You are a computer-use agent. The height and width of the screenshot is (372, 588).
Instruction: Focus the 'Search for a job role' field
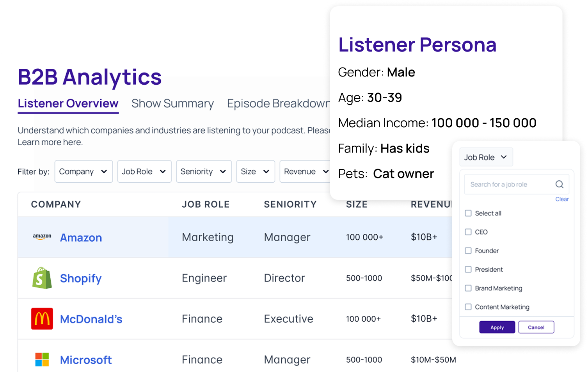point(517,184)
